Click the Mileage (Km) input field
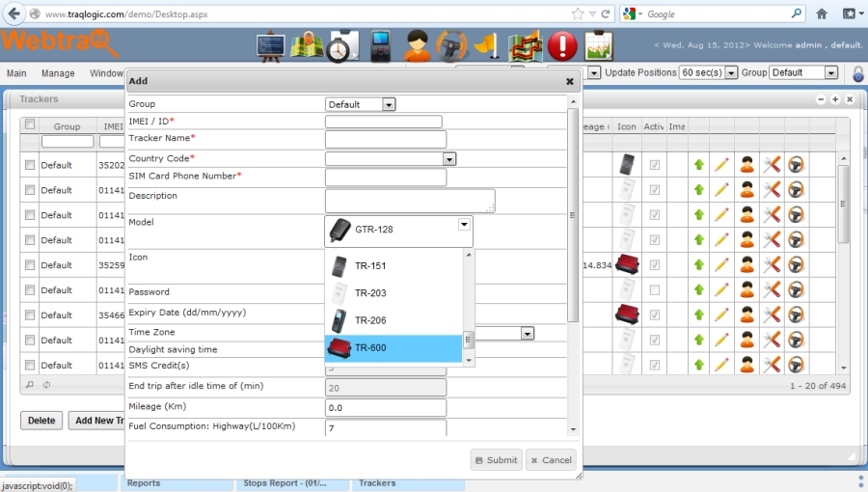Image resolution: width=868 pixels, height=492 pixels. coord(386,408)
